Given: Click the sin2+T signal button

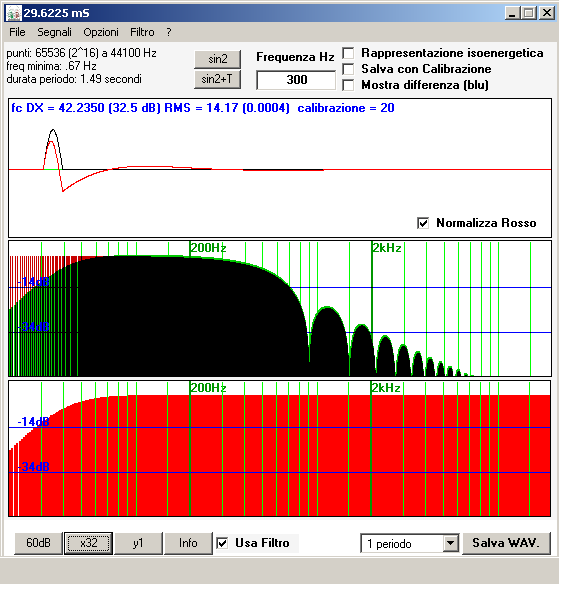Looking at the screenshot, I should coord(218,79).
